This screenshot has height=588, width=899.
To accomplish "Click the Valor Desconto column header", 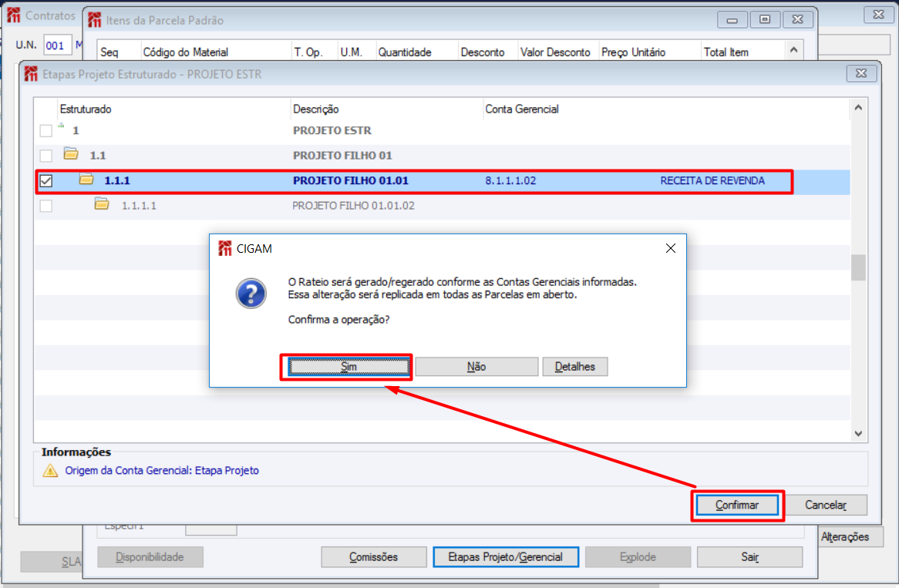I will 555,52.
